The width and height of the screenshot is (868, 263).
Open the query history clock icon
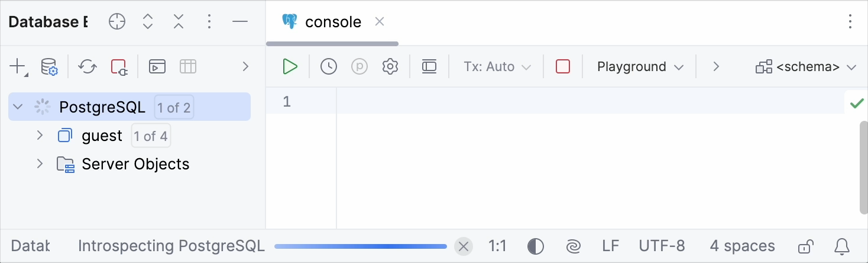click(329, 66)
